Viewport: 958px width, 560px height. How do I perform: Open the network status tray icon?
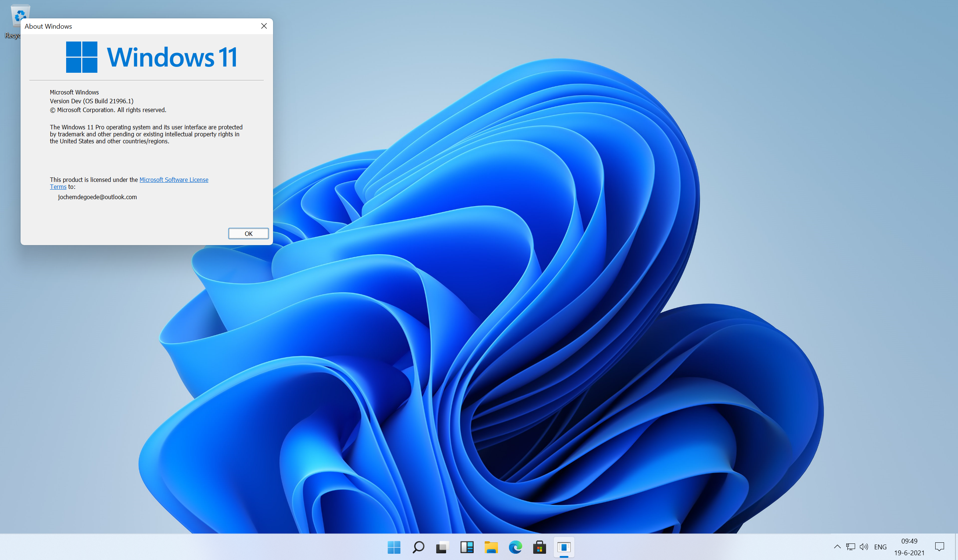point(850,547)
